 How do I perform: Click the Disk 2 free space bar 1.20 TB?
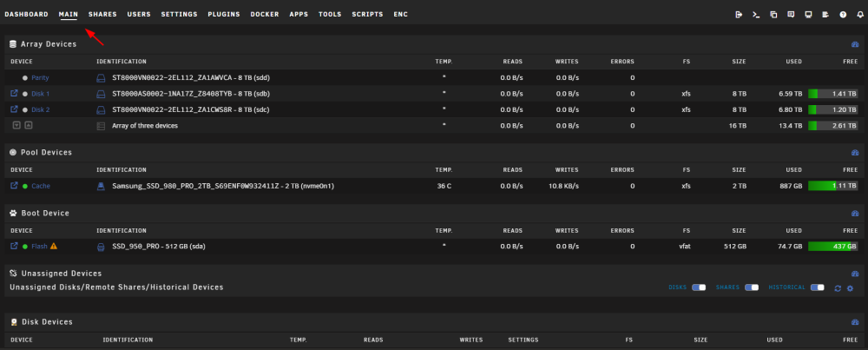(x=833, y=109)
